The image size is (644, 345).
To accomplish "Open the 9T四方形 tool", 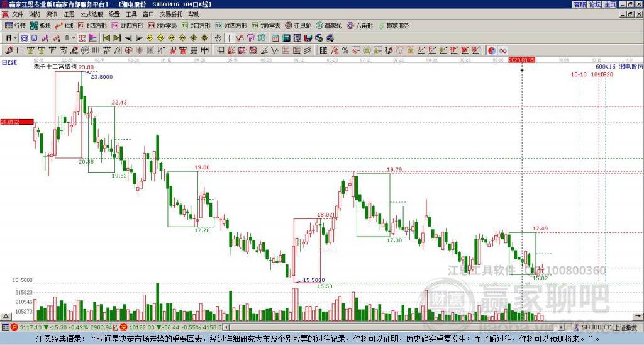I will pyautogui.click(x=231, y=25).
